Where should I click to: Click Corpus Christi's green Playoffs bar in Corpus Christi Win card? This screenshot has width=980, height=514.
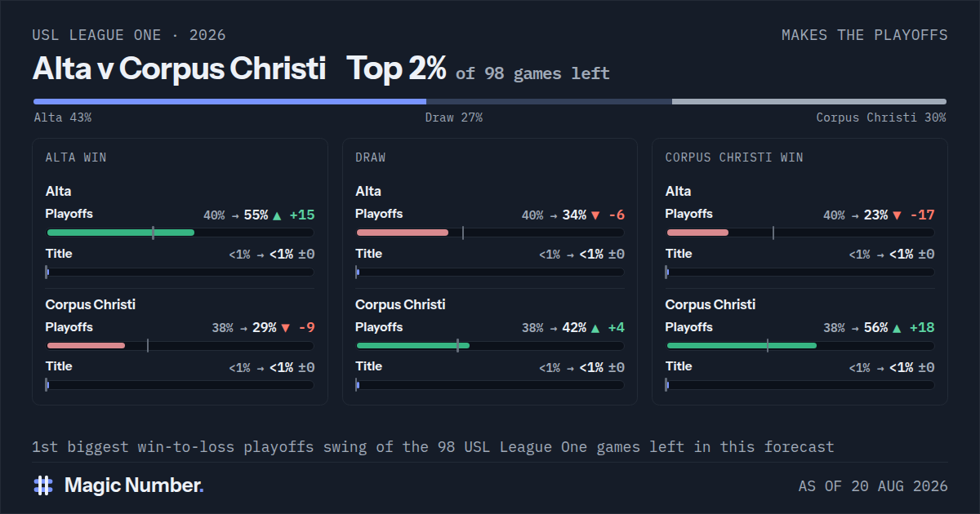(x=742, y=346)
